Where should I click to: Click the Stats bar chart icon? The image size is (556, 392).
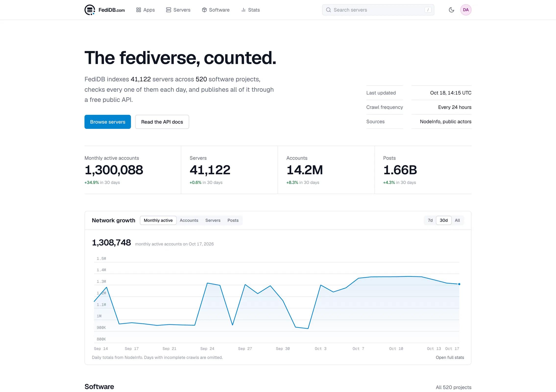point(243,10)
